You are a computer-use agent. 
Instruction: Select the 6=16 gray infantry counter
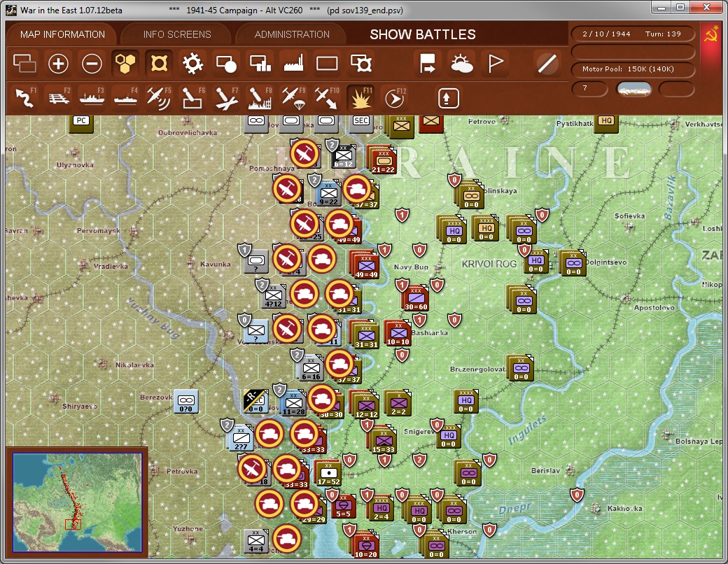pyautogui.click(x=311, y=369)
